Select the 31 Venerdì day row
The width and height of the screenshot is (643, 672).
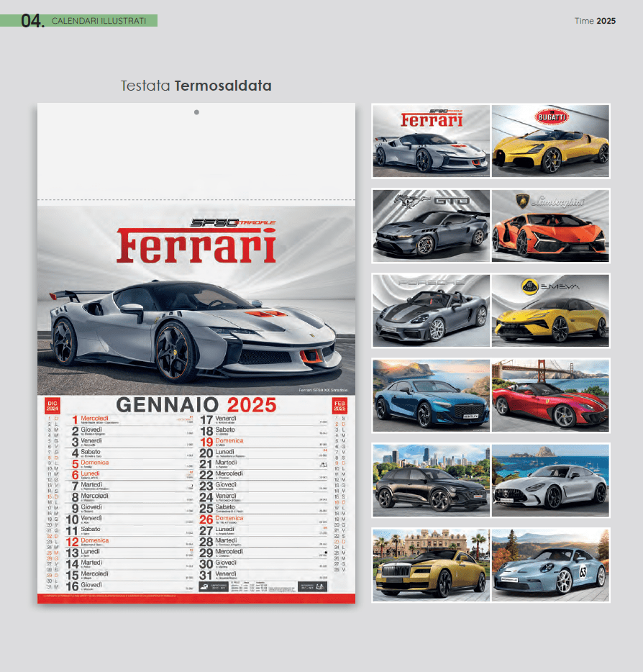click(x=263, y=575)
